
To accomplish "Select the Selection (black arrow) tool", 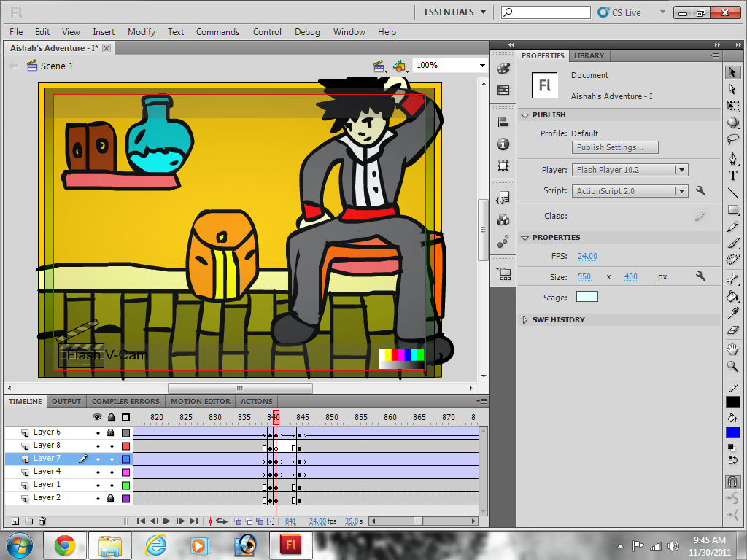I will [x=732, y=72].
